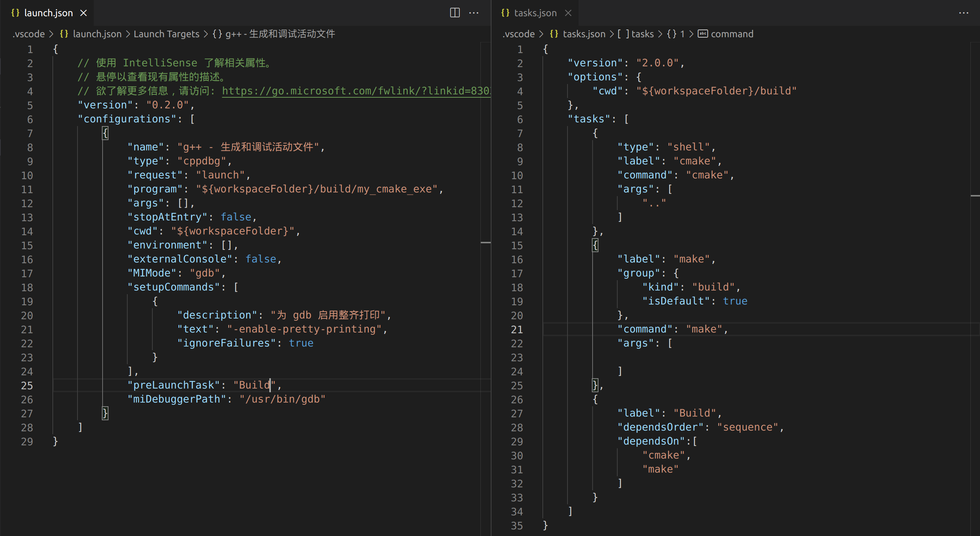
Task: Click .vscode breadcrumb in launch.json editor
Action: pyautogui.click(x=28, y=34)
